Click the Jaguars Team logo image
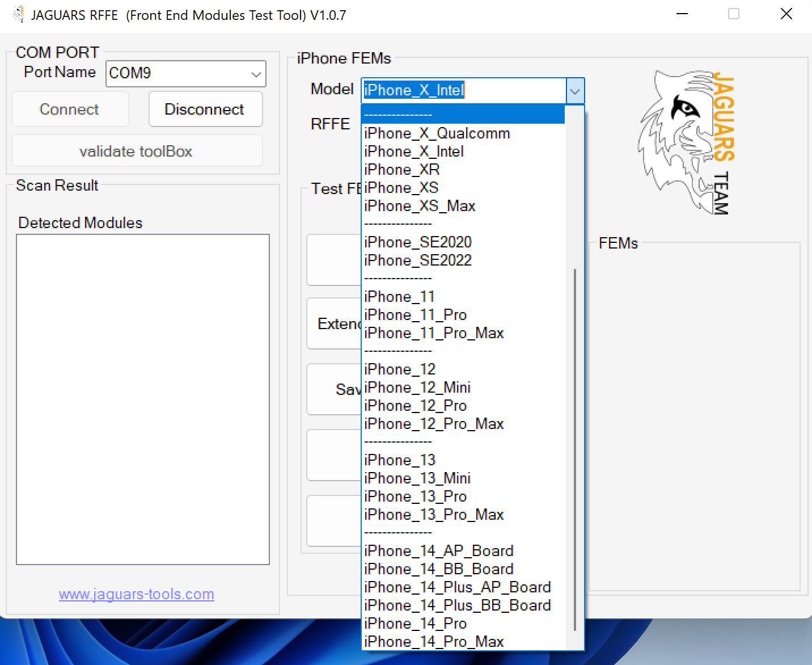 tap(687, 142)
